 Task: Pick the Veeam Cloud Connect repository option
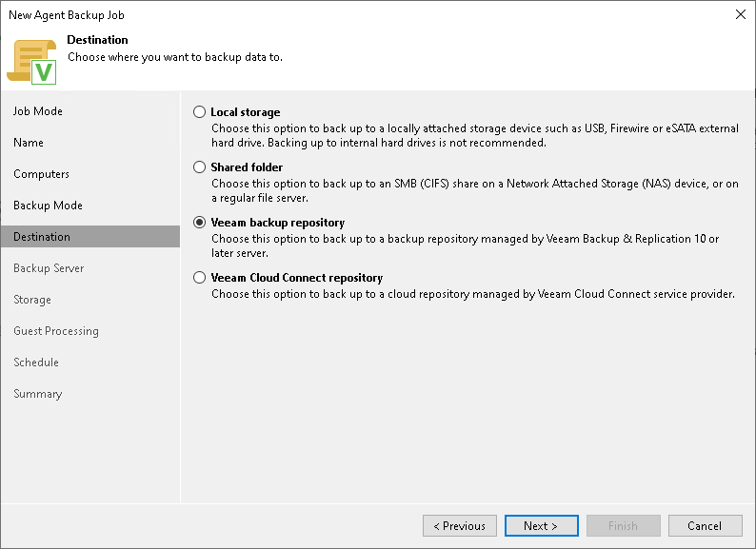(x=199, y=278)
